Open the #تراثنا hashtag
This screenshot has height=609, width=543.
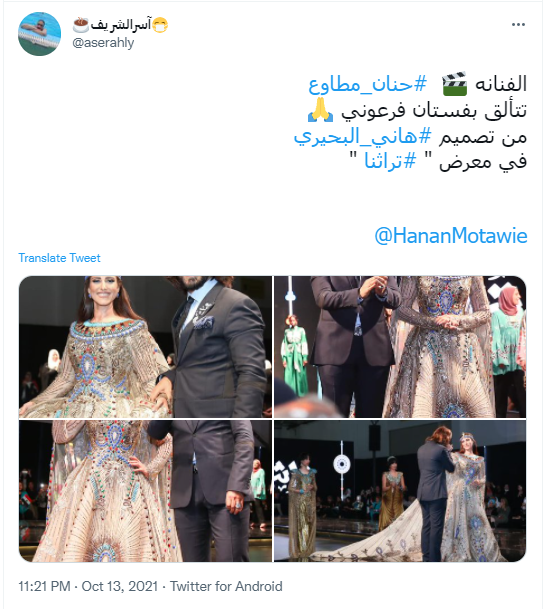point(390,161)
